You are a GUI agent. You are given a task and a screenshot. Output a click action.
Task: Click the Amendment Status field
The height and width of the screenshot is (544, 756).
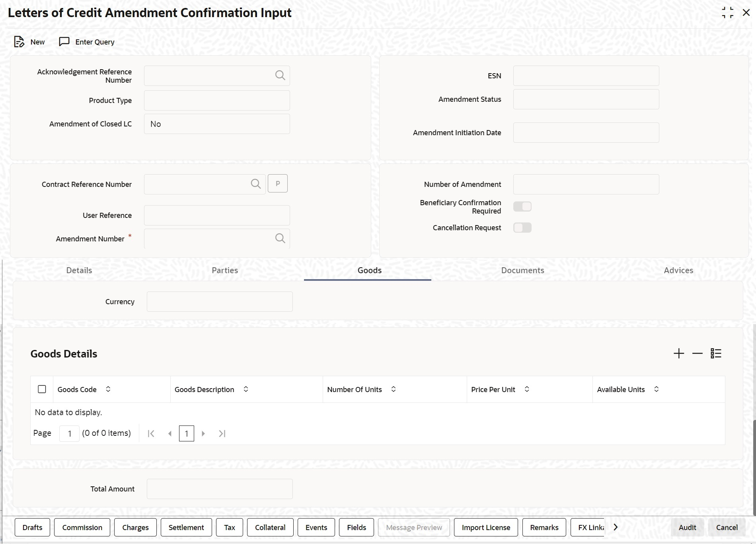pyautogui.click(x=586, y=99)
